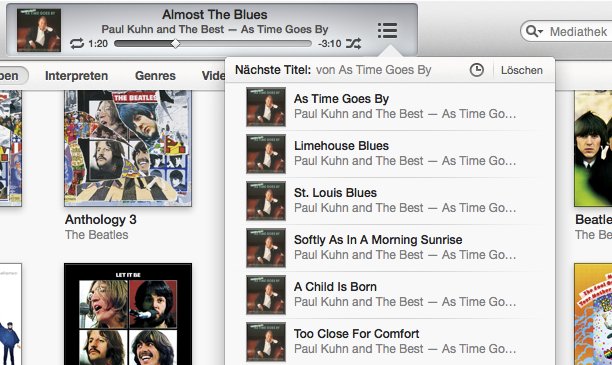
Task: Click the now-playing album artwork thumbnail
Action: click(x=39, y=30)
